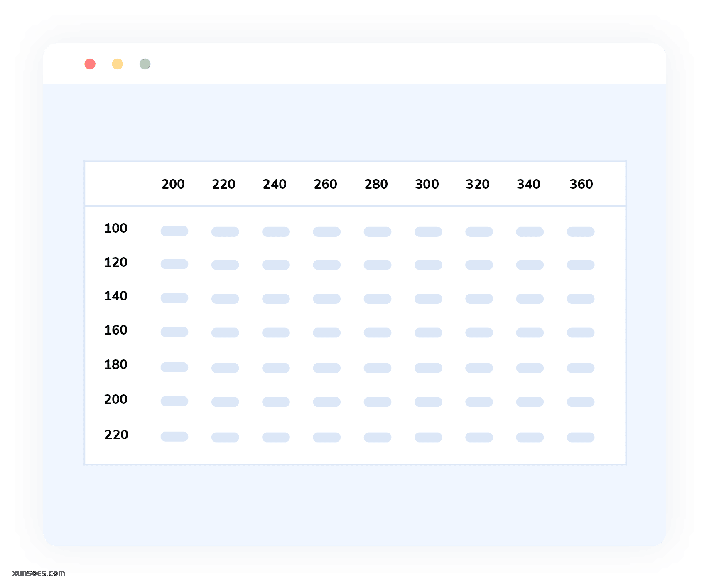709x588 pixels.
Task: Click cell at row 220, column 320
Action: (x=479, y=438)
